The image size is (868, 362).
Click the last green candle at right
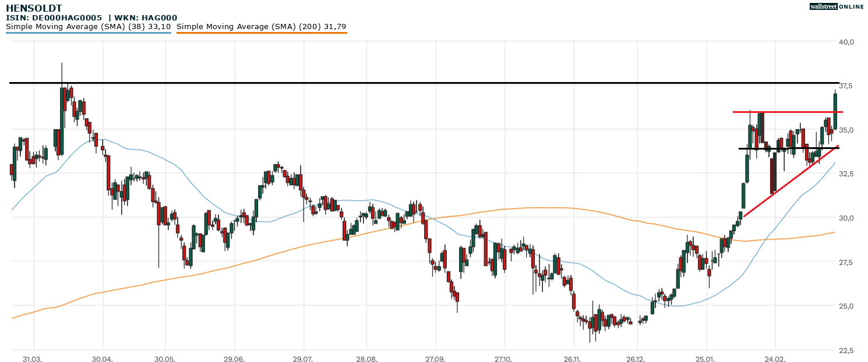[835, 111]
